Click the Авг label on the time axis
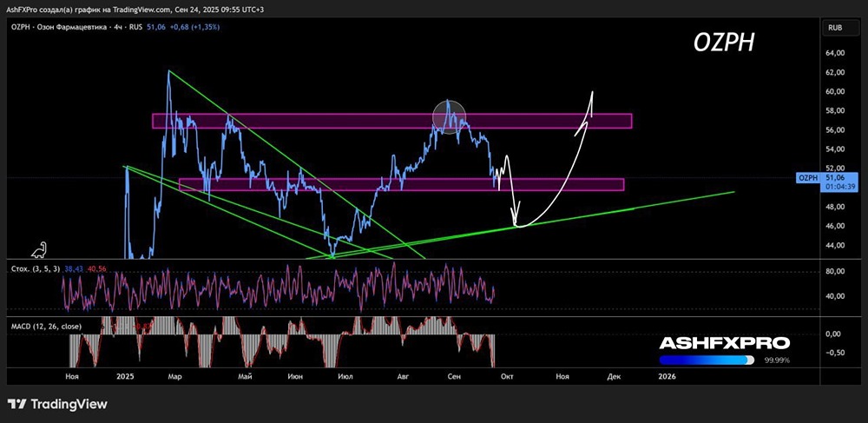The height and width of the screenshot is (423, 868). point(404,376)
